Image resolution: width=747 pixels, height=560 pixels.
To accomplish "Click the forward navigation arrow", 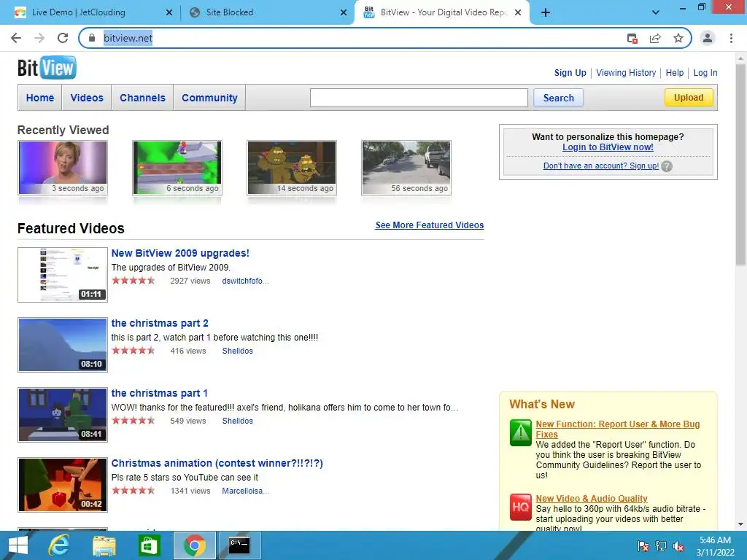I will click(39, 38).
